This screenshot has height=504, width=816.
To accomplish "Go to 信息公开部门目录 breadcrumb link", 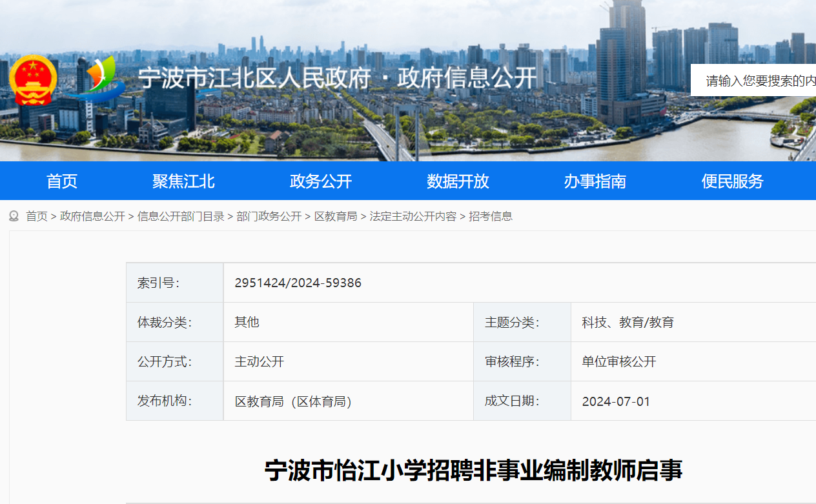I will (x=181, y=216).
